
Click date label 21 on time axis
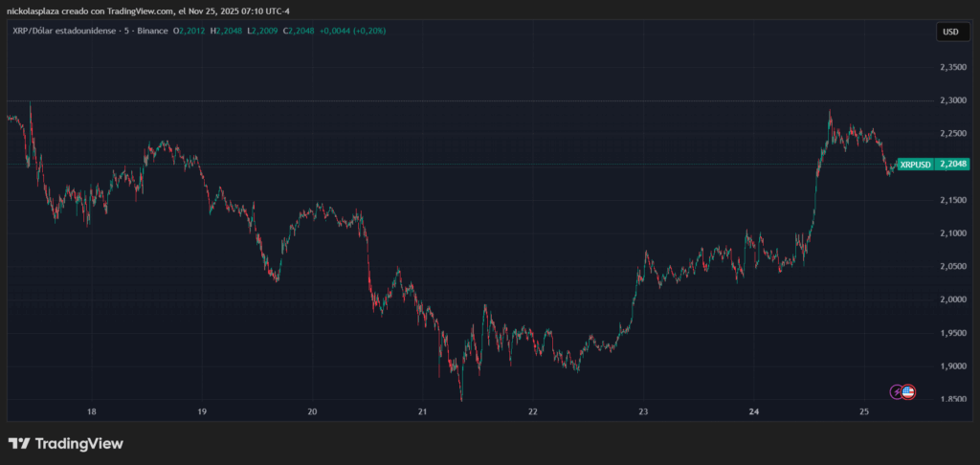423,412
